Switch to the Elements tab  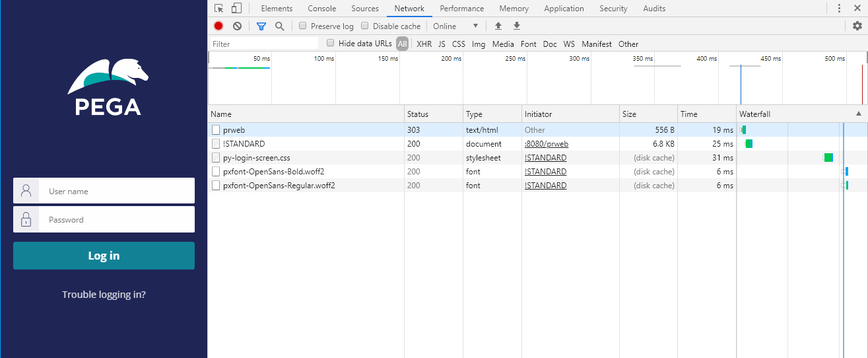tap(277, 9)
